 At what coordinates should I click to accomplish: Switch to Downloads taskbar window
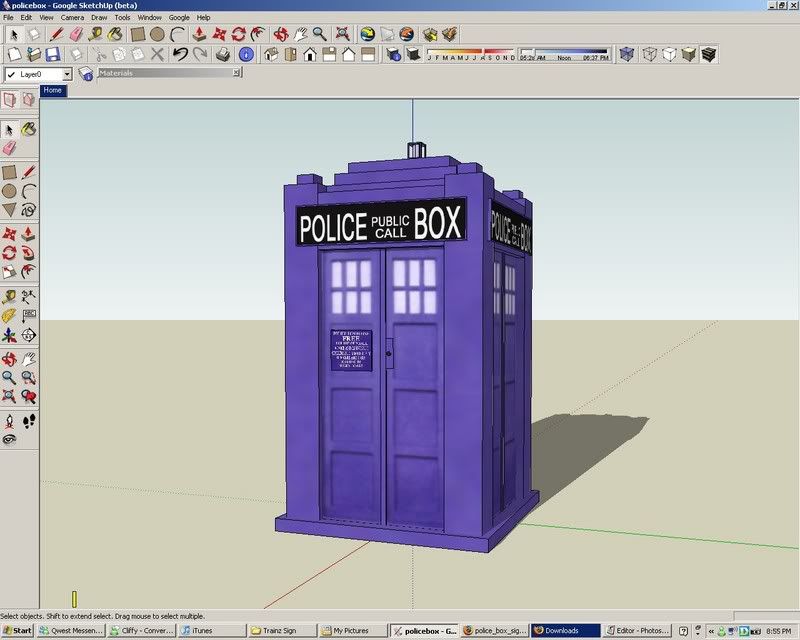(x=565, y=631)
